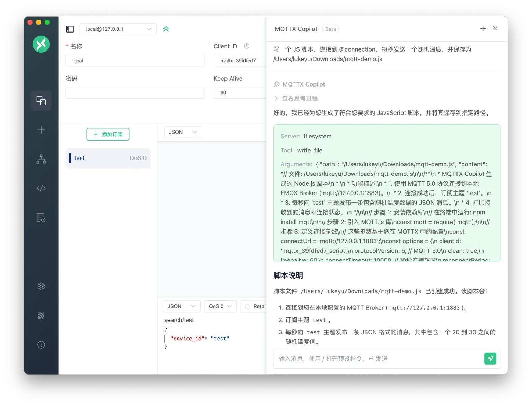Open the Script code sidebar icon
532x406 pixels.
tap(41, 188)
